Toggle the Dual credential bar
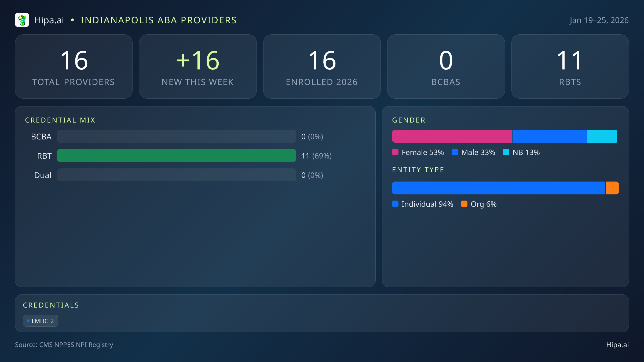This screenshot has width=644, height=362. pos(177,175)
